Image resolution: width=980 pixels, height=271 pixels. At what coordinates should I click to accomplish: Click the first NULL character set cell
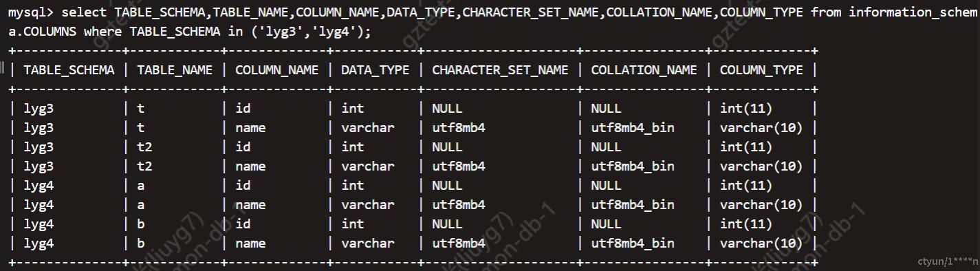coord(447,109)
